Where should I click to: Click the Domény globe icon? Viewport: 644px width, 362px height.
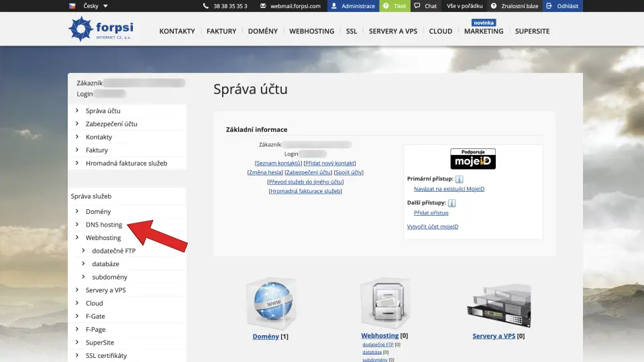270,304
